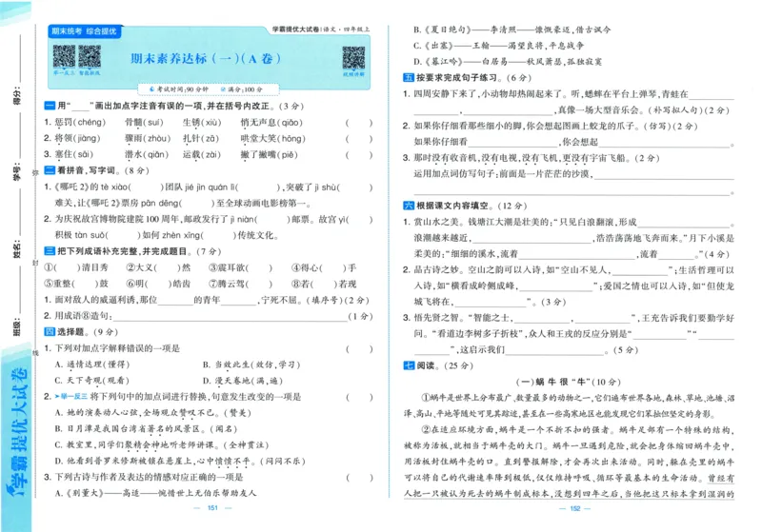Click the answer bracket for '下列对加点字解释错误的一项是'
The width and height of the screenshot is (762, 532).
tap(359, 348)
